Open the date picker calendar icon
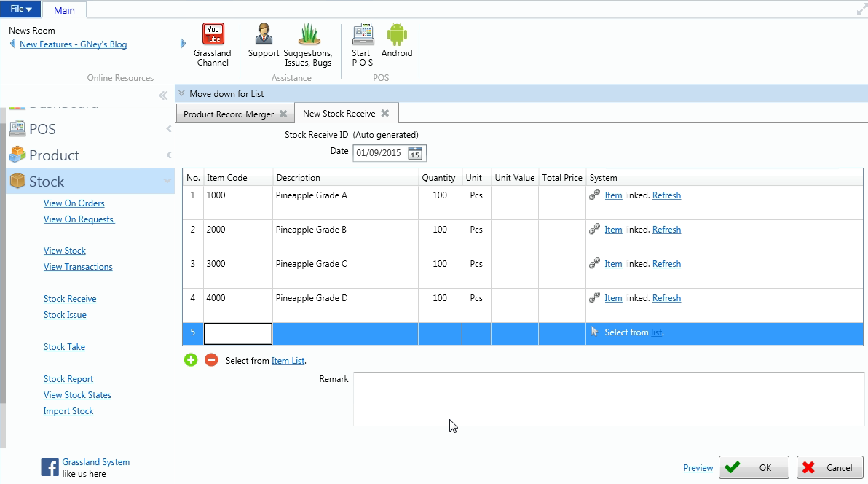Screen dimensions: 868x484 (415, 153)
